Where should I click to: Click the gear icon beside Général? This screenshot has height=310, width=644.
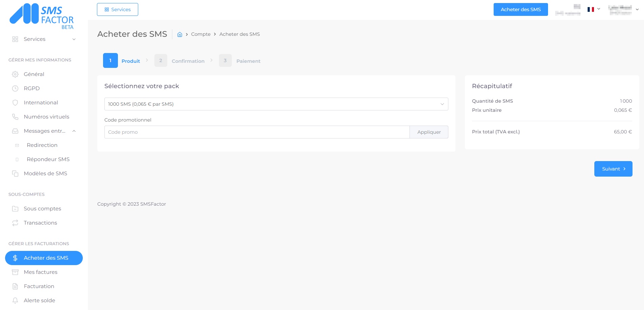15,74
